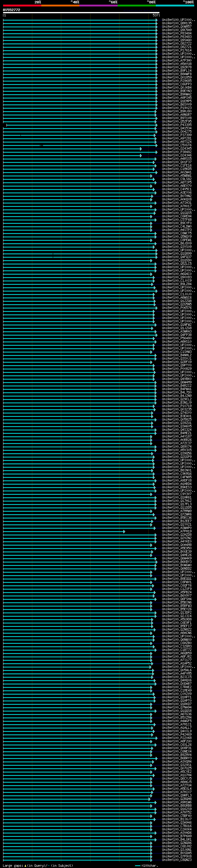Open hit UniRef100_Q0WM57
Image resolution: width=197 pixels, height=868 pixels.
[x=176, y=26]
